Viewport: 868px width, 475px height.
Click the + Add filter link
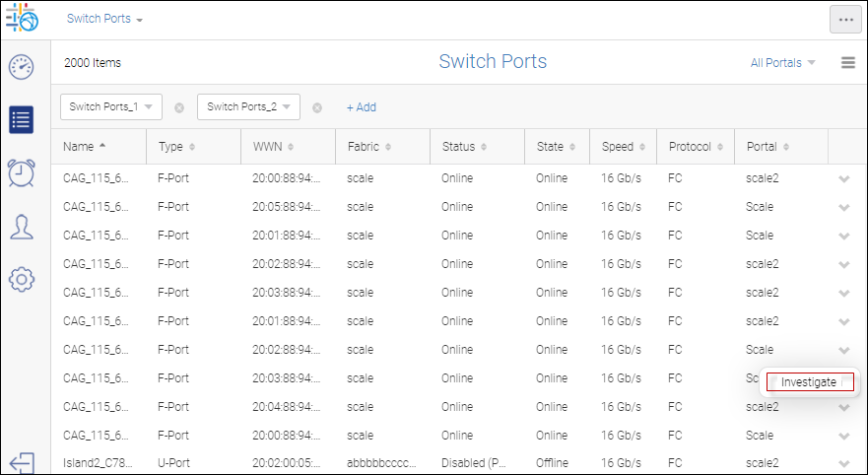[361, 107]
